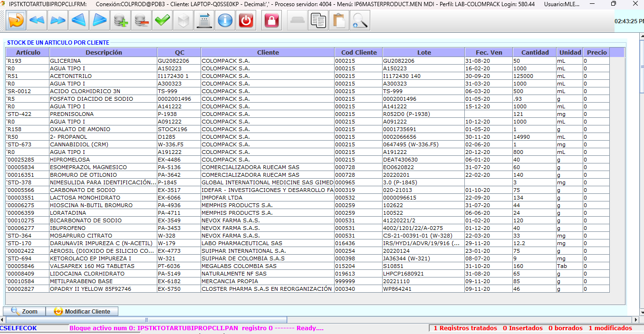Select the ACIDO CLORHIDRICO 3N cell
The width and height of the screenshot is (644, 334).
tap(104, 91)
